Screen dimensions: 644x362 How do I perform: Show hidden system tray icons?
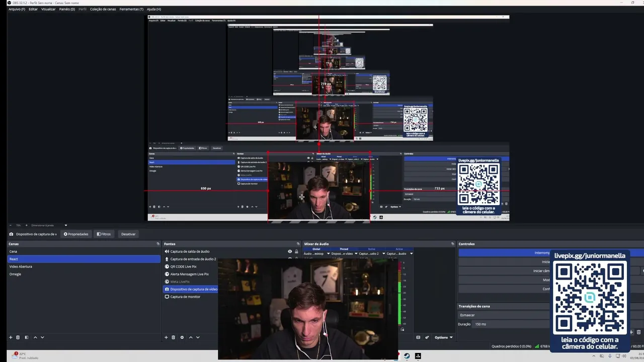(x=593, y=356)
